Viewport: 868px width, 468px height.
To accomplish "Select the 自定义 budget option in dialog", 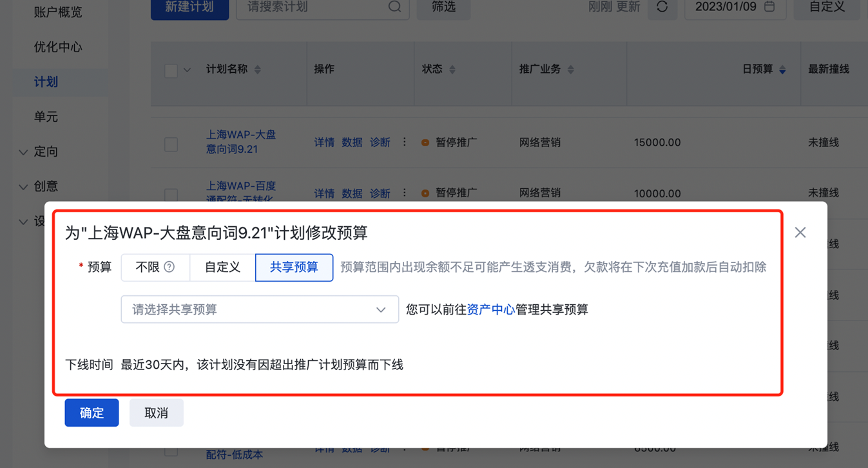I will click(x=222, y=268).
